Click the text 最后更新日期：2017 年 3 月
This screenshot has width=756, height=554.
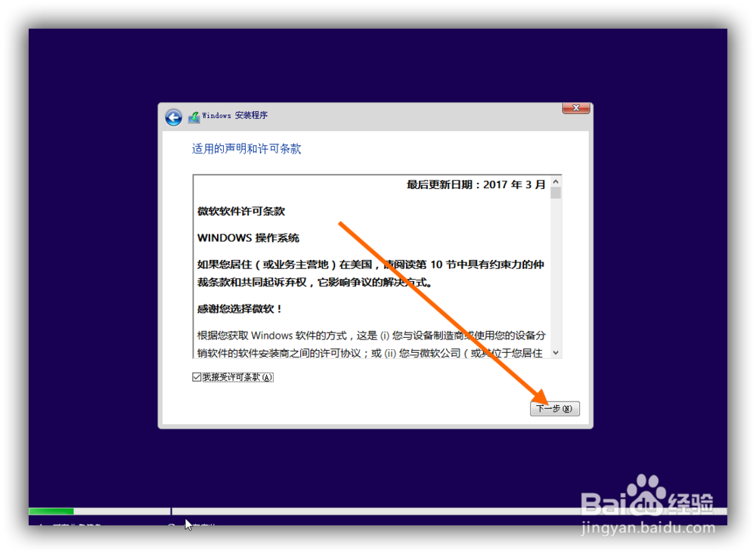(476, 184)
